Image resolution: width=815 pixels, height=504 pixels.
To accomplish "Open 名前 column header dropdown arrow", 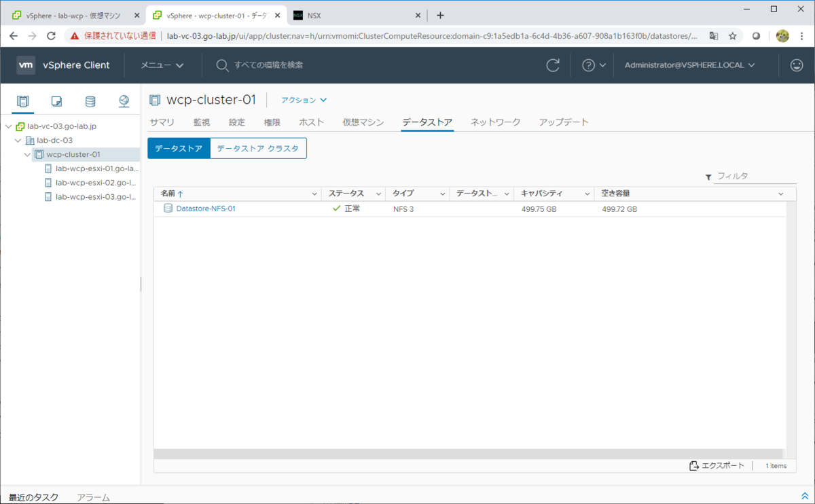I will tap(314, 194).
